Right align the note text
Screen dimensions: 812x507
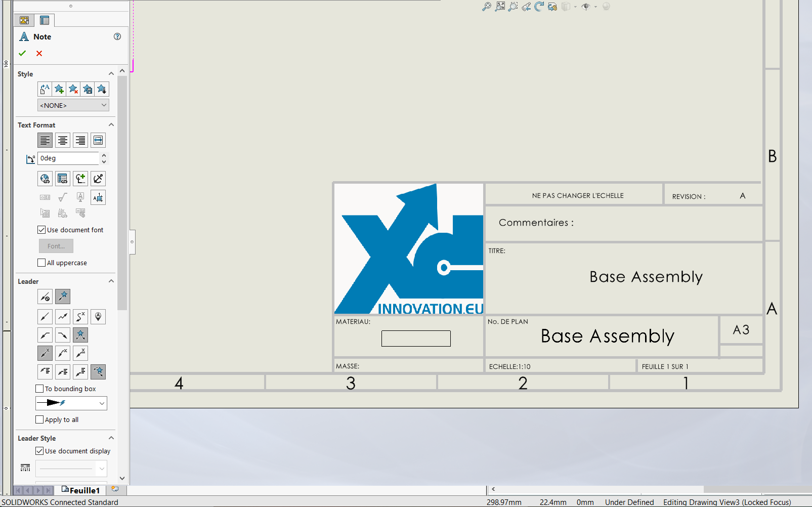(x=80, y=140)
